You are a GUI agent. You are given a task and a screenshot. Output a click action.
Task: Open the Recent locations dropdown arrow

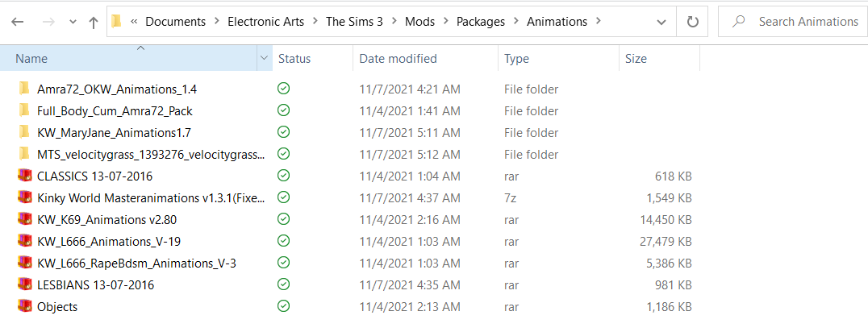73,22
